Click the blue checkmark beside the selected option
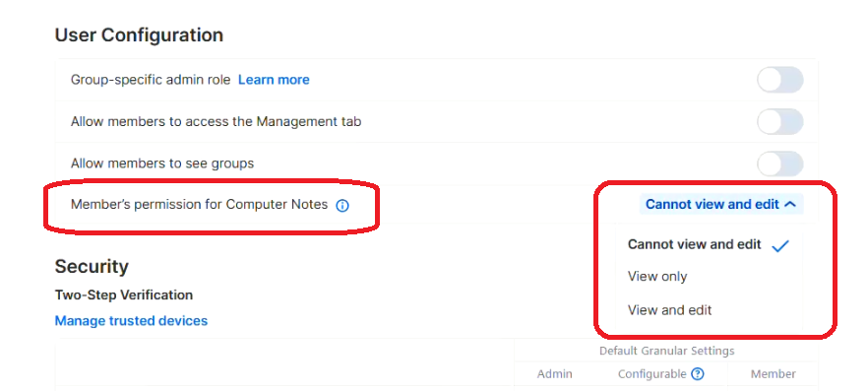Image resolution: width=868 pixels, height=391 pixels. [x=780, y=246]
